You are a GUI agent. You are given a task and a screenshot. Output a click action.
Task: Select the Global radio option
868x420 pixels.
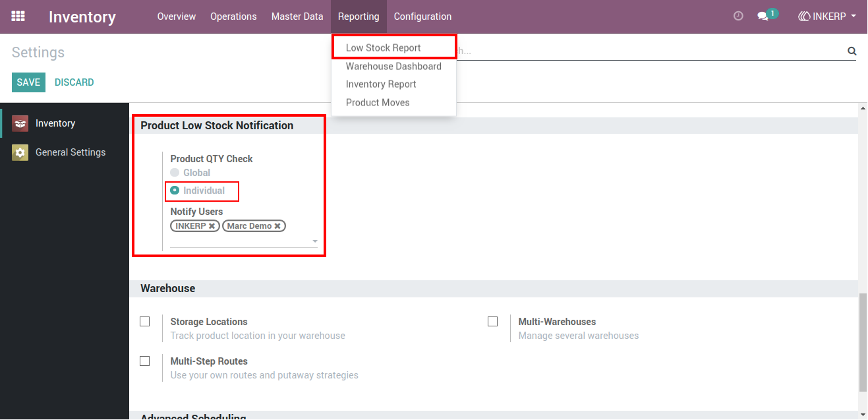(175, 173)
